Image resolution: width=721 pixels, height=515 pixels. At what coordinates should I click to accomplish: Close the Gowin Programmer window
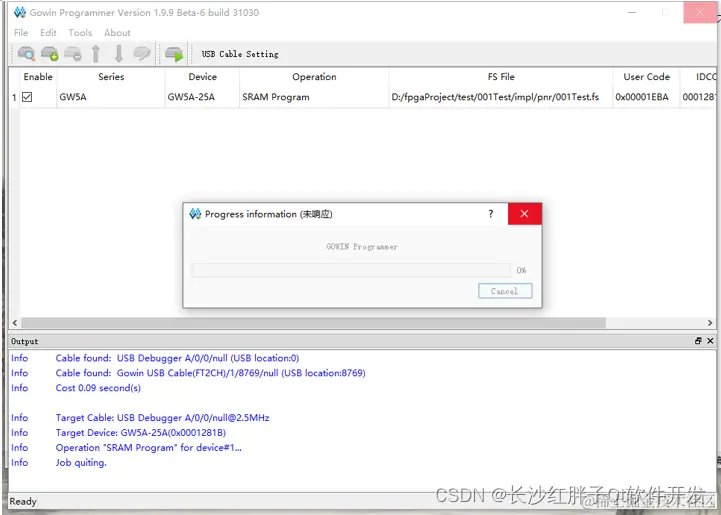click(701, 12)
